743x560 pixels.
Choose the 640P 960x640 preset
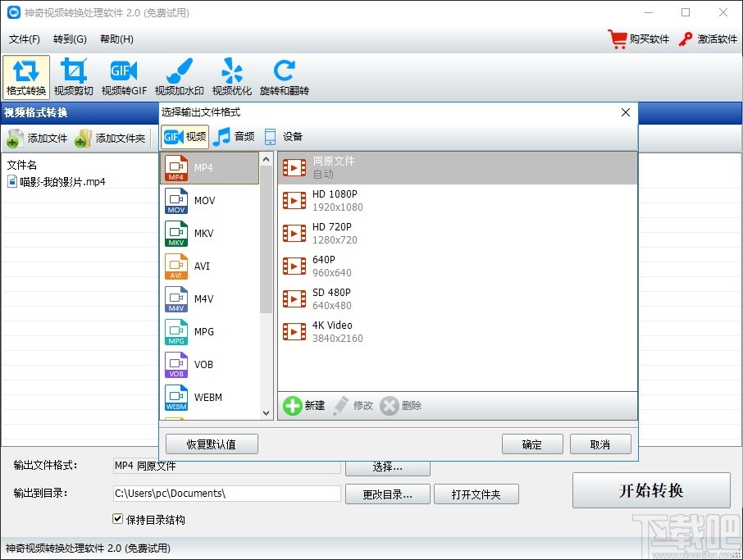[458, 266]
